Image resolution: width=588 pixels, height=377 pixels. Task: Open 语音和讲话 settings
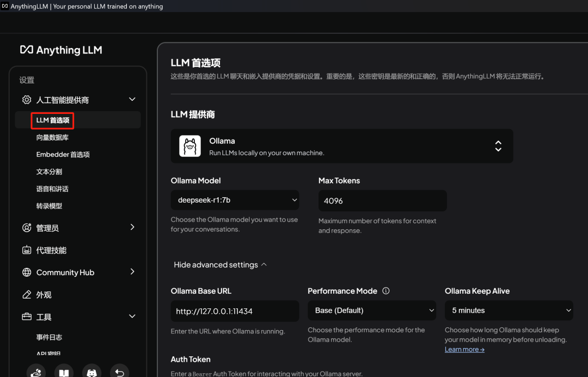[x=52, y=188]
